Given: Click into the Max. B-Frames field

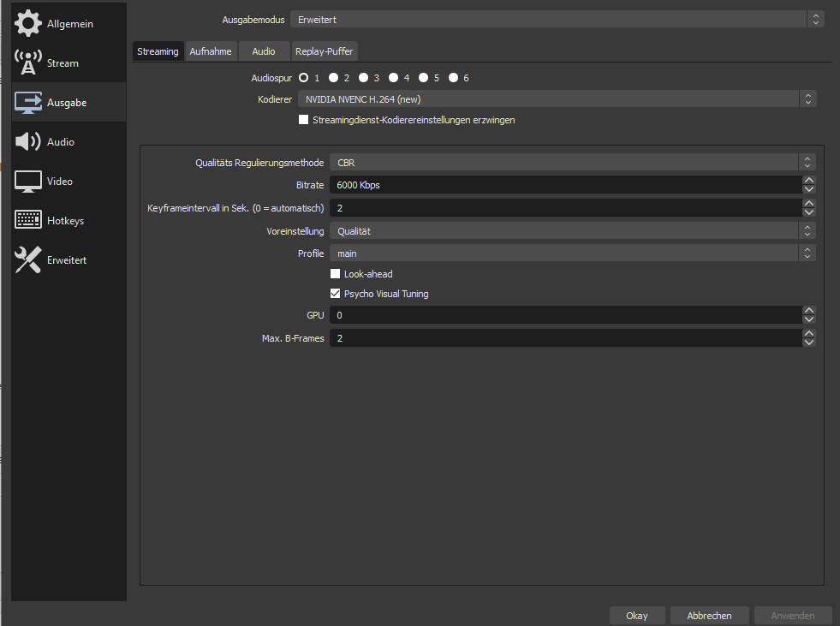Looking at the screenshot, I should click(x=565, y=338).
